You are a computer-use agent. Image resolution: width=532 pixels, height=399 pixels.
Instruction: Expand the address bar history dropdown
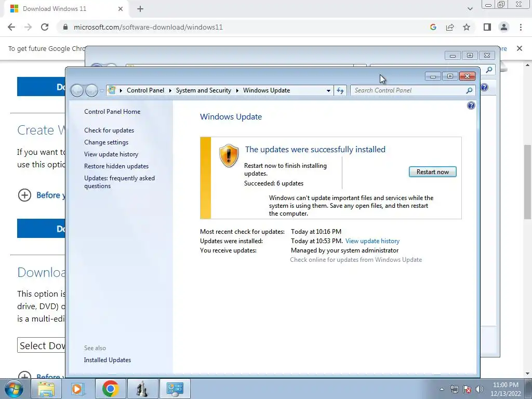click(x=328, y=90)
